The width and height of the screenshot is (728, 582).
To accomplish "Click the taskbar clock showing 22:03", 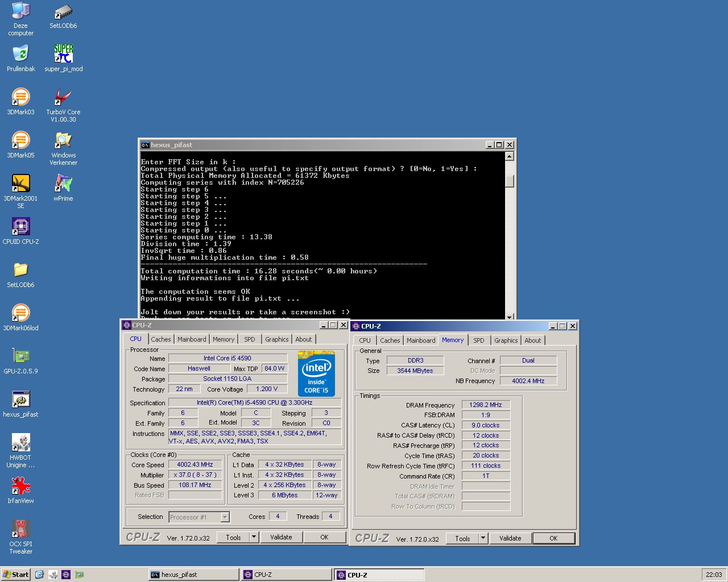I will (x=714, y=575).
